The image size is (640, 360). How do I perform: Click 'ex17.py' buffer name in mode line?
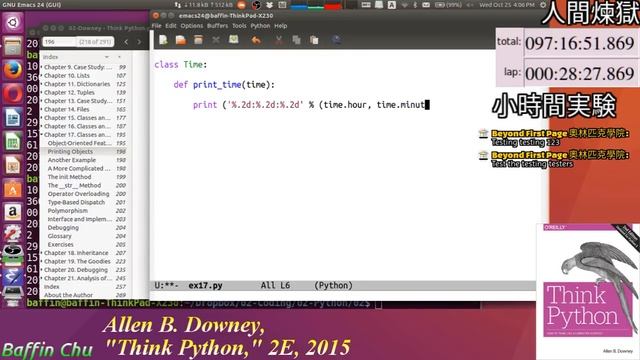pos(205,285)
